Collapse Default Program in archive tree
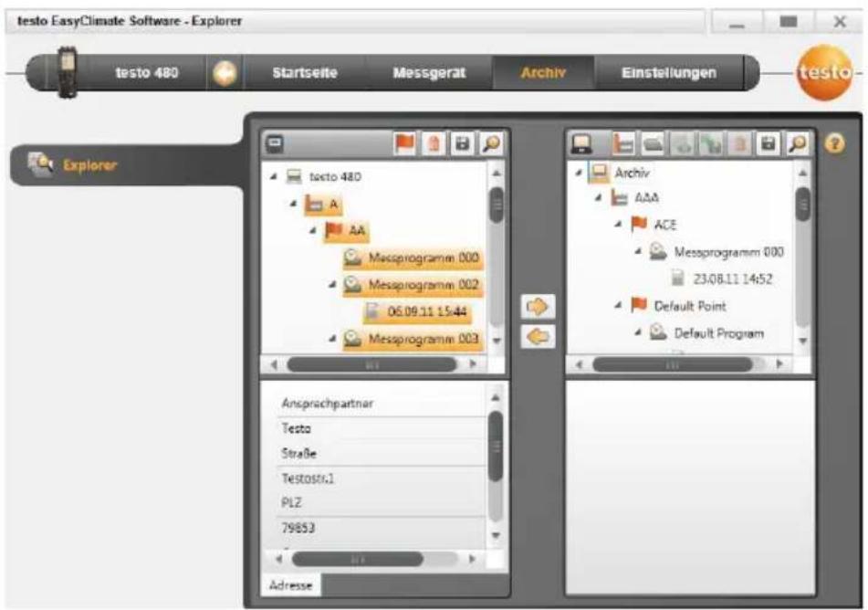 (x=638, y=332)
